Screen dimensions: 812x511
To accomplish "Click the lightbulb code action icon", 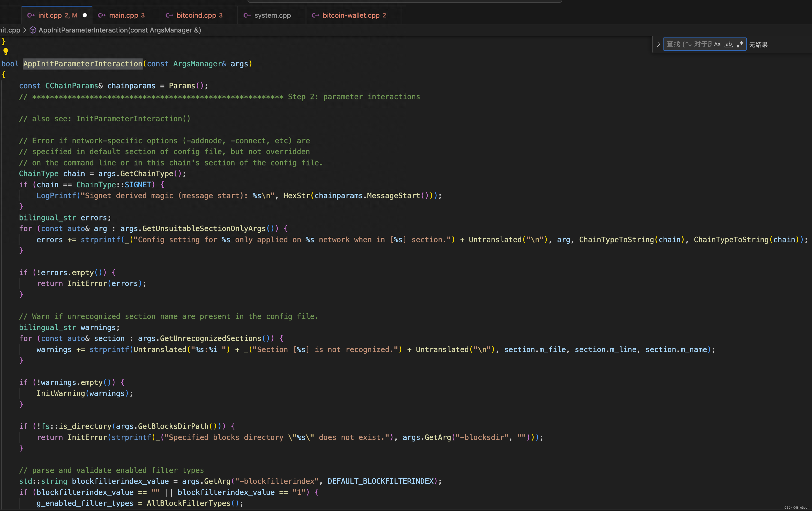I will [x=6, y=52].
